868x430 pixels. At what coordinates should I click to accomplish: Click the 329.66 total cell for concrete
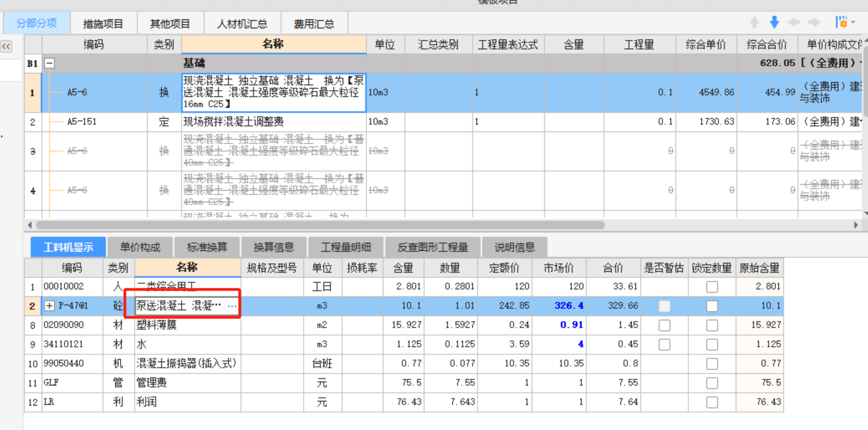tap(613, 306)
